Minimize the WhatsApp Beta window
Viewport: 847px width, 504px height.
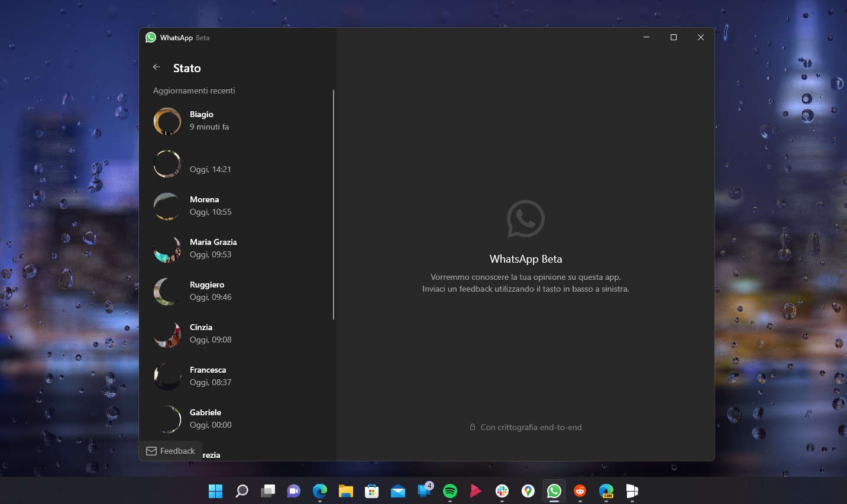click(x=646, y=37)
